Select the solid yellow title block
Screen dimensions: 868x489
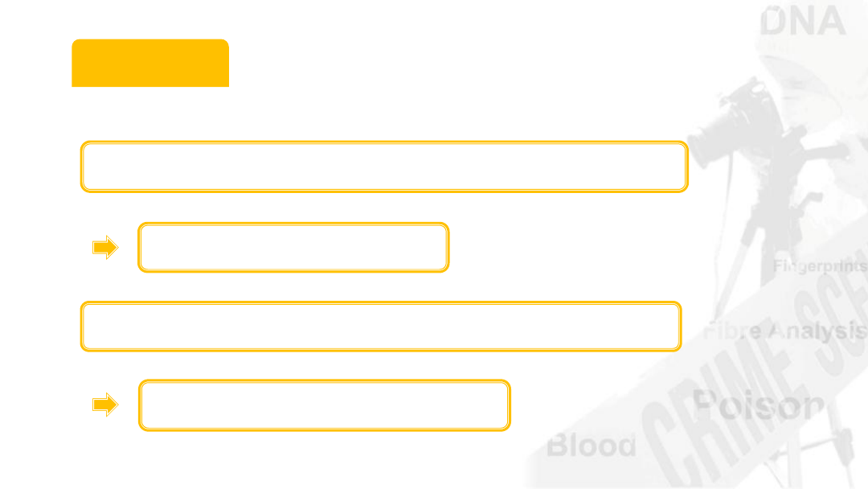(x=150, y=63)
